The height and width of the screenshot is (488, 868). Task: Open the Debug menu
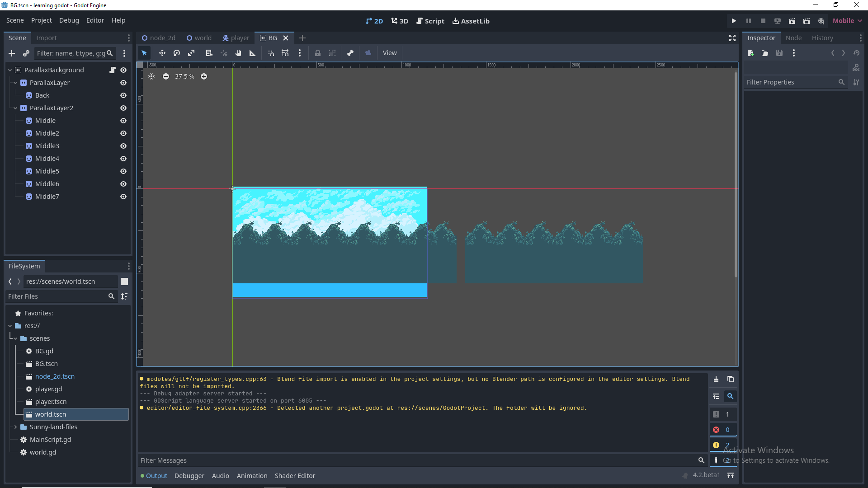point(69,20)
